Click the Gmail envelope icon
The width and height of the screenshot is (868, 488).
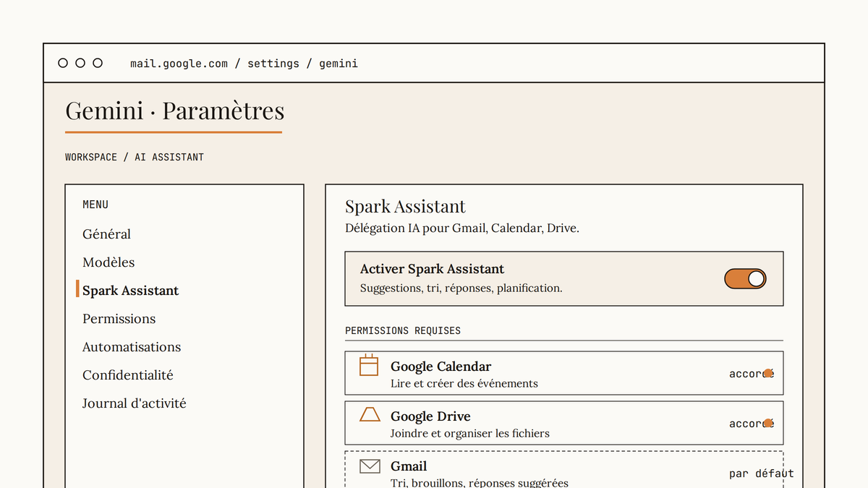(x=370, y=466)
